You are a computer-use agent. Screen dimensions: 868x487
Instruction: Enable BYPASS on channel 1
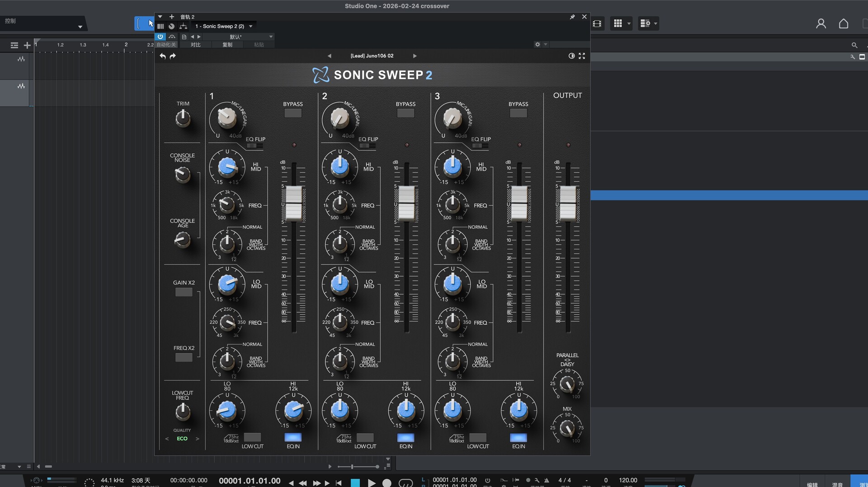(293, 113)
